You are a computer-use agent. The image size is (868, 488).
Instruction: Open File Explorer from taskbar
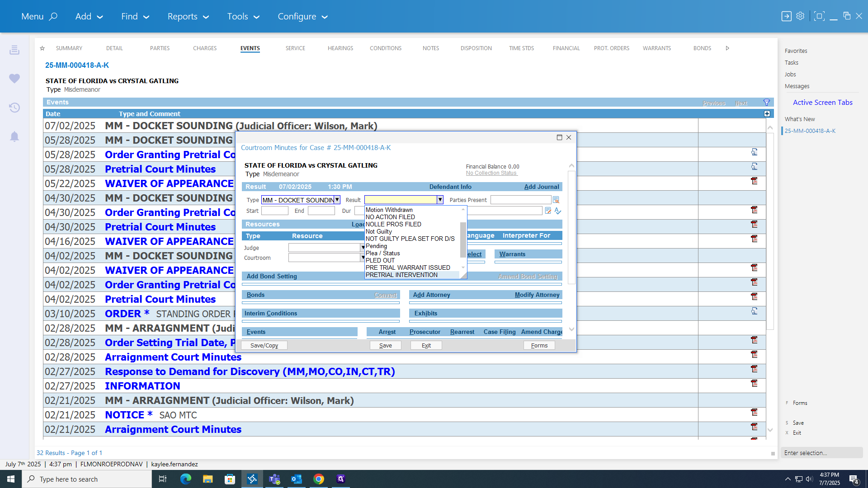[x=208, y=479]
